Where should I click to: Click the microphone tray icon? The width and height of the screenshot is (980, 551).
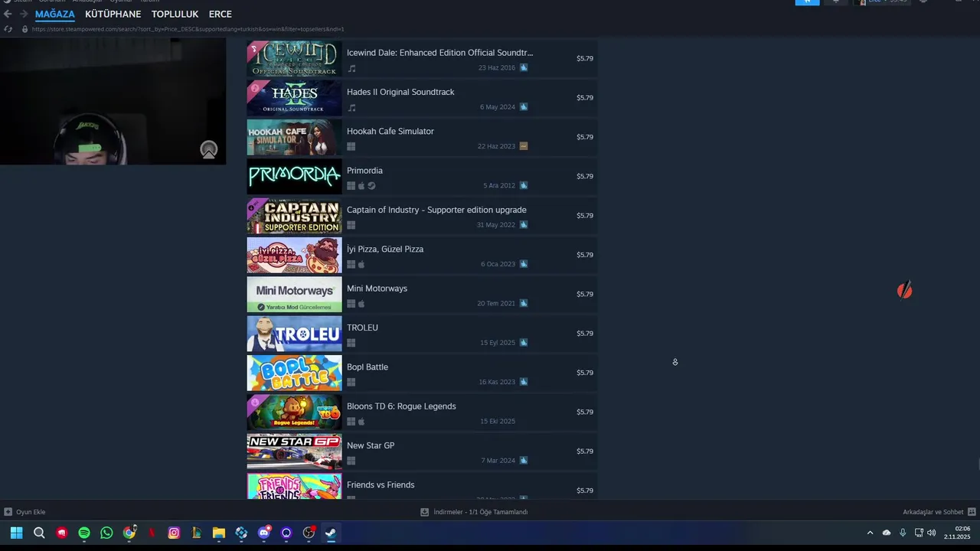pyautogui.click(x=903, y=533)
